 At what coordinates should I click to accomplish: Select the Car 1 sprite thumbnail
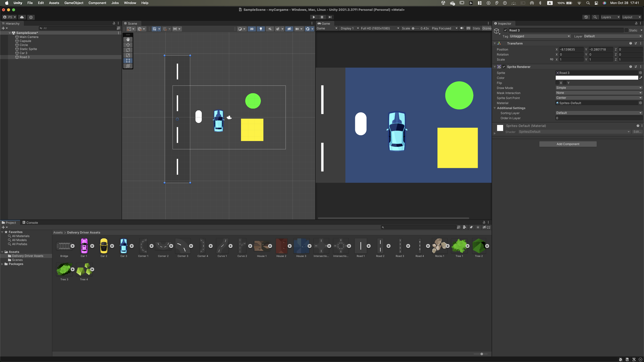pos(84,246)
